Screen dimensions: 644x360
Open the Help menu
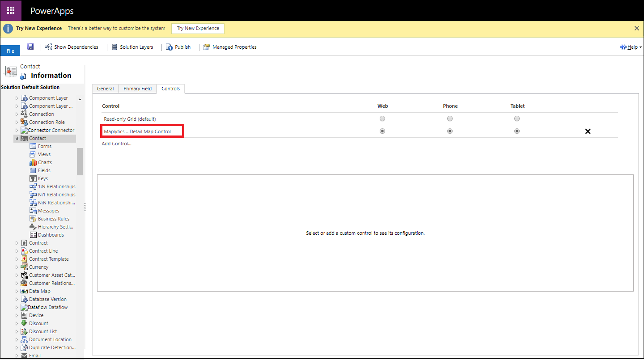click(x=631, y=47)
